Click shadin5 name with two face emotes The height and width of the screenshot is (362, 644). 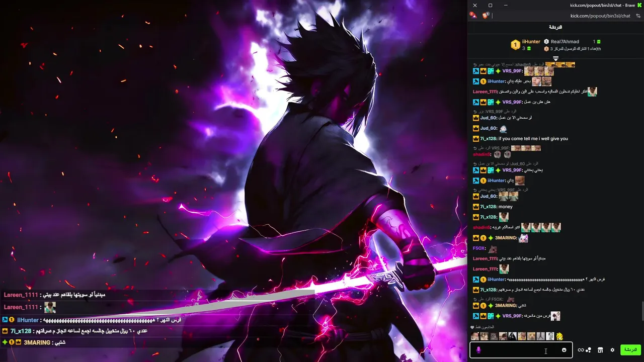(x=481, y=154)
